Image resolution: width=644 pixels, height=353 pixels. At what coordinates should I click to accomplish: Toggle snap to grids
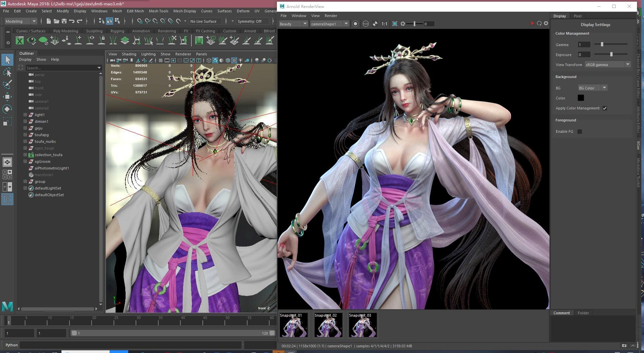click(140, 21)
